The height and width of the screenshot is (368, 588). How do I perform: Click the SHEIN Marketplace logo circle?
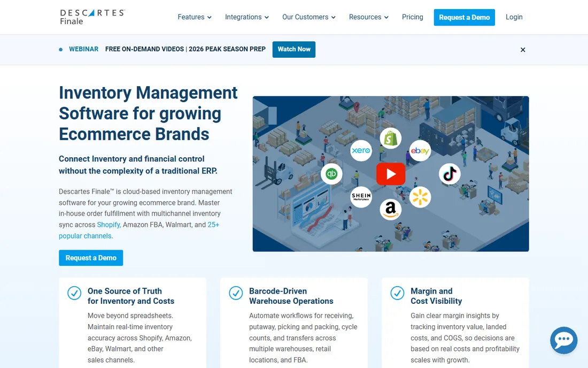click(361, 197)
